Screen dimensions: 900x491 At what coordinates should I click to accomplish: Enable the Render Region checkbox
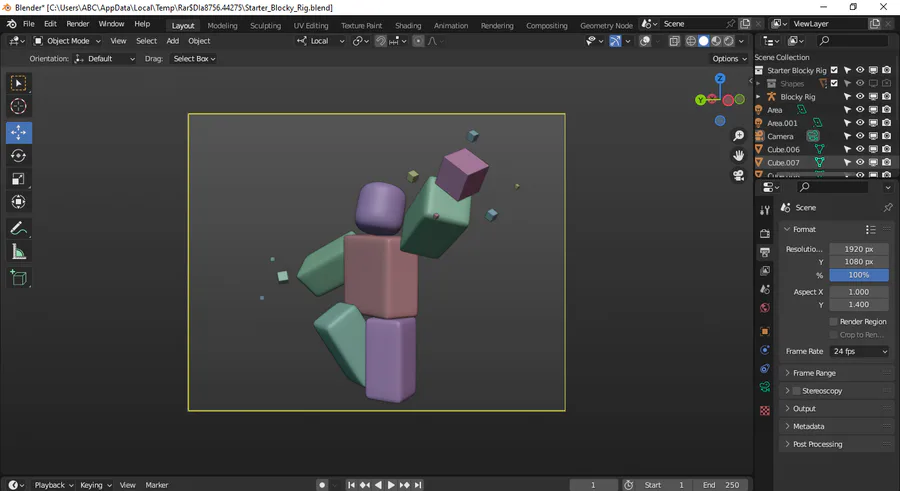[x=834, y=321]
